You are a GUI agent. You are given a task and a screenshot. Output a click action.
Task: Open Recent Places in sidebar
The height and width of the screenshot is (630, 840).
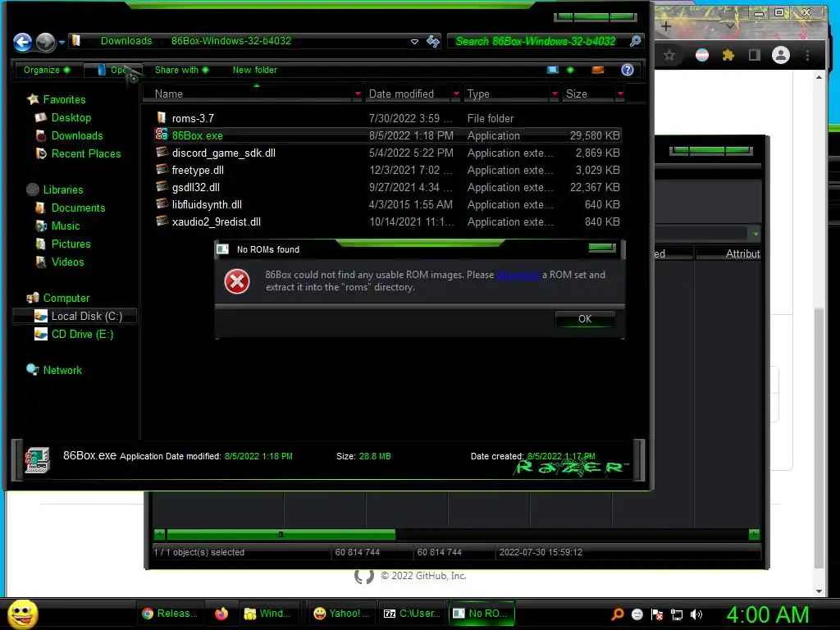78,153
